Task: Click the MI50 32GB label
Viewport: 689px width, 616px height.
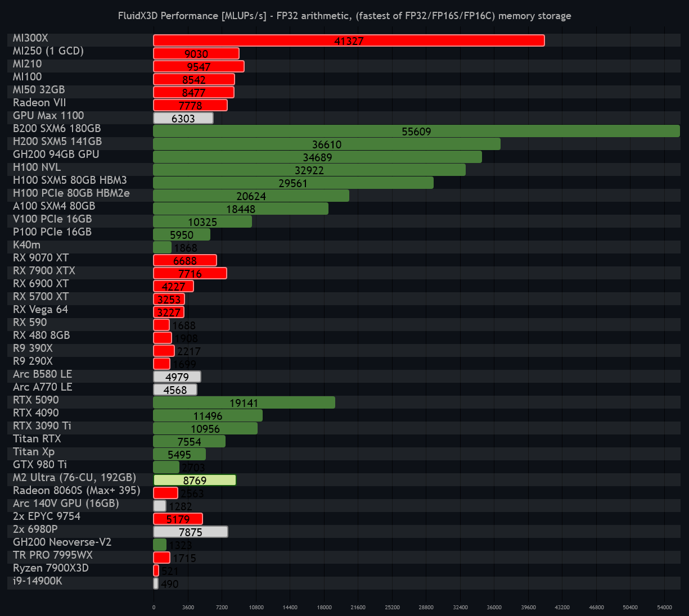Action: (x=39, y=90)
